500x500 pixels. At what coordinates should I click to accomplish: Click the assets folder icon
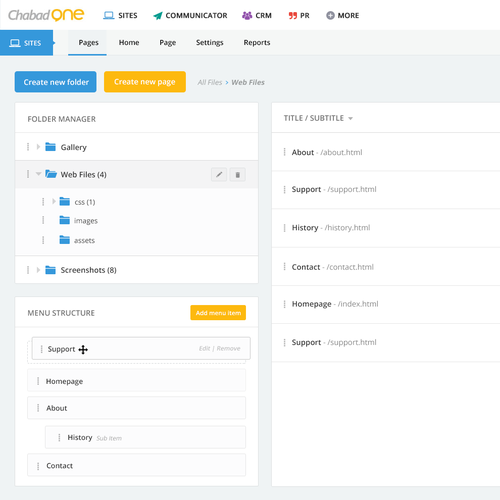point(65,240)
